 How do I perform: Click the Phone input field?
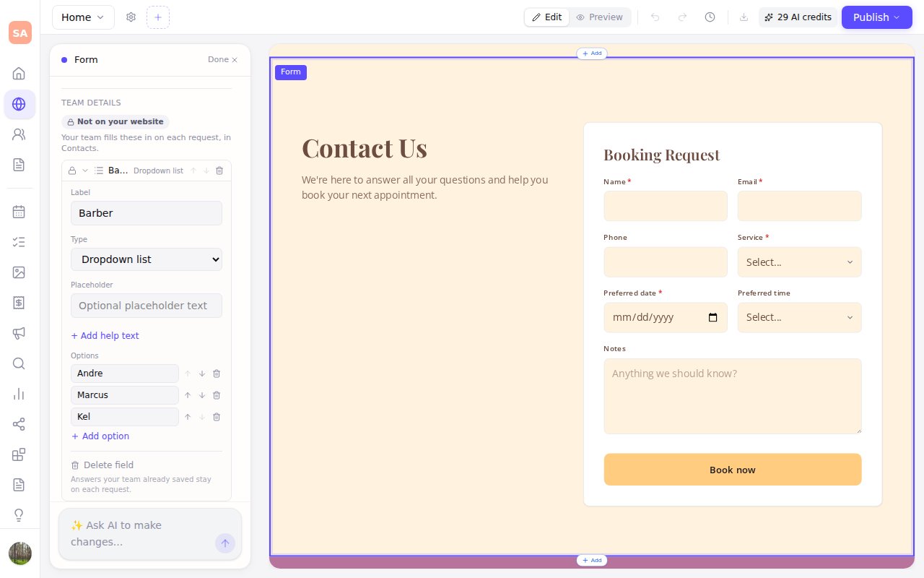click(666, 262)
